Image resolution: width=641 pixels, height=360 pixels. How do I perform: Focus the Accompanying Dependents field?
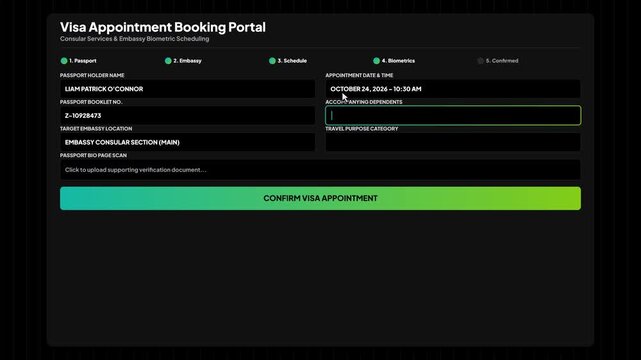[453, 115]
